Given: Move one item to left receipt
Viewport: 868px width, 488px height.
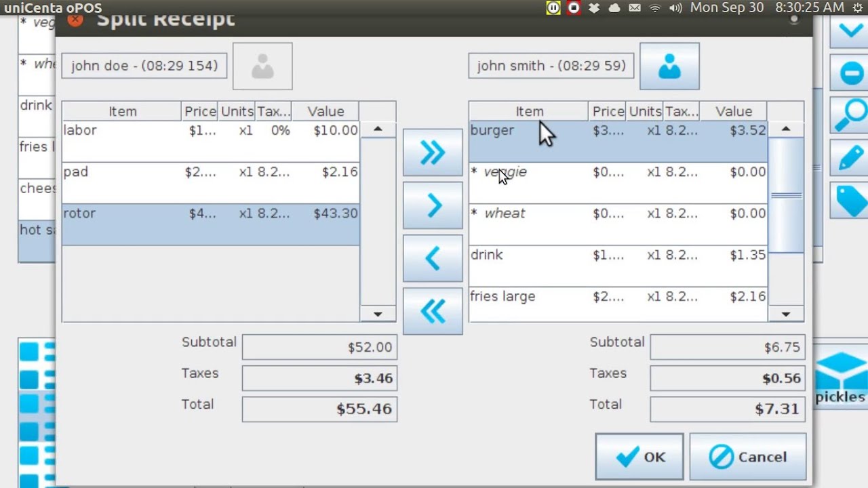Looking at the screenshot, I should [x=433, y=258].
